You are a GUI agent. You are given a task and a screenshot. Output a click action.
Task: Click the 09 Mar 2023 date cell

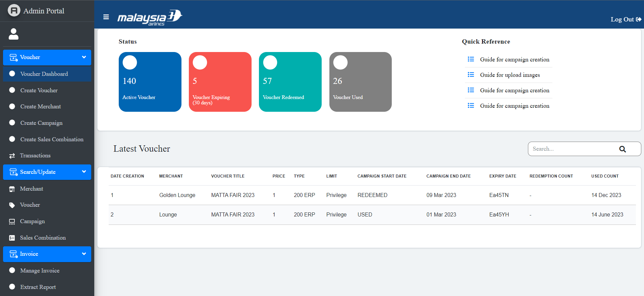click(x=441, y=195)
